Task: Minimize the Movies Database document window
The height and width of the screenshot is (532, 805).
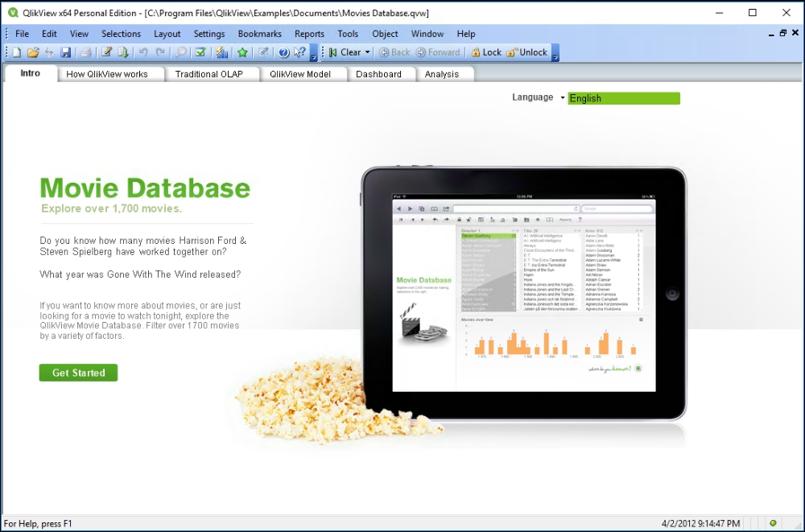Action: (x=771, y=34)
